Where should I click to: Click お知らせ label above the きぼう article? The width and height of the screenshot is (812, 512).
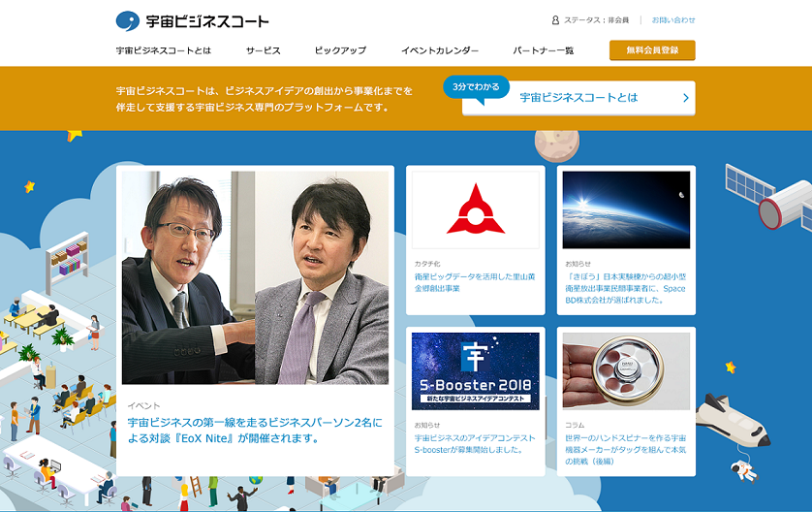pyautogui.click(x=578, y=264)
